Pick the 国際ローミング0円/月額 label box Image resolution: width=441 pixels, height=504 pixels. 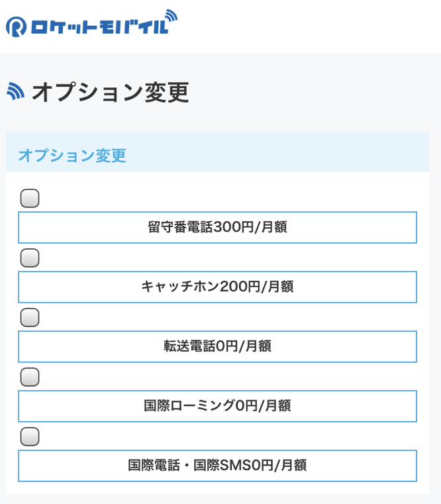[x=217, y=406]
